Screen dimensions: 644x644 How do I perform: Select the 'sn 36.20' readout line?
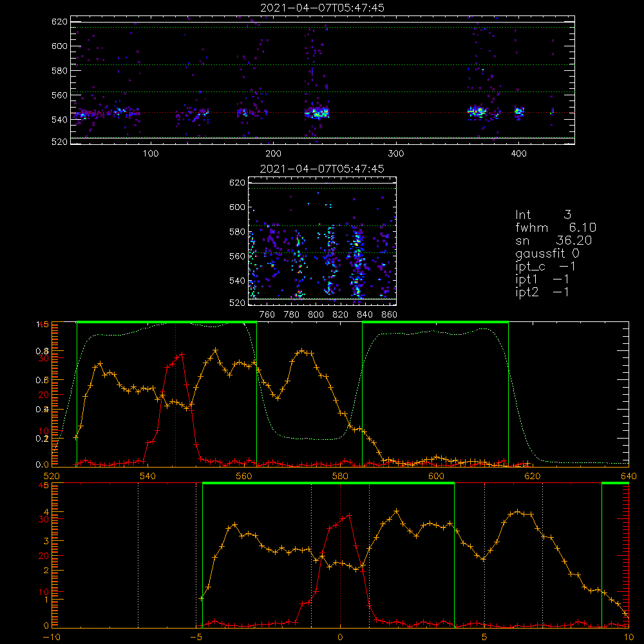554,240
